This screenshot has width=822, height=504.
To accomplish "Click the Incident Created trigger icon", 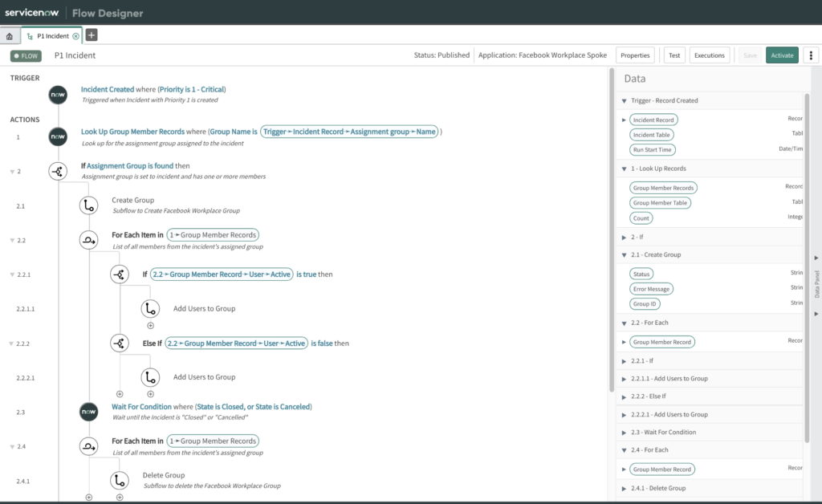I will [x=57, y=95].
